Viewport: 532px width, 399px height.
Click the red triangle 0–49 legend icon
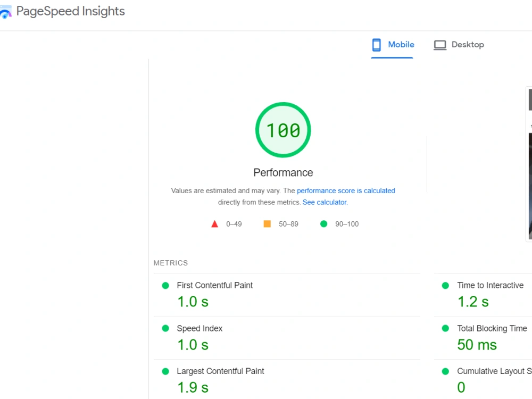click(214, 224)
